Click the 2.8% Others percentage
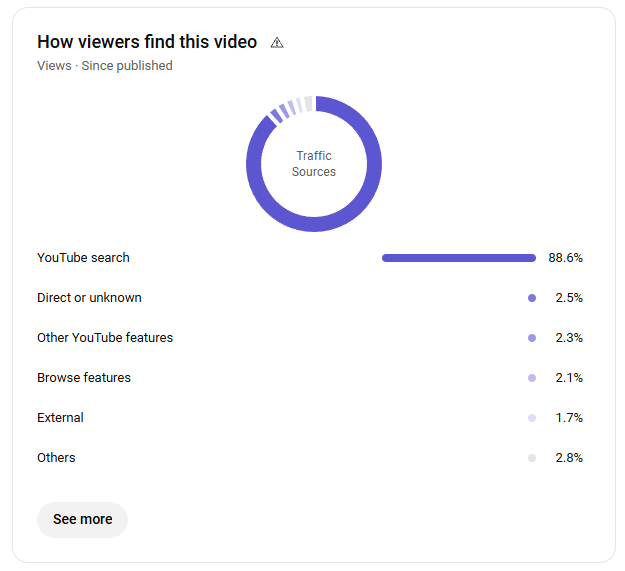Screen dimensions: 625x571 click(x=569, y=457)
